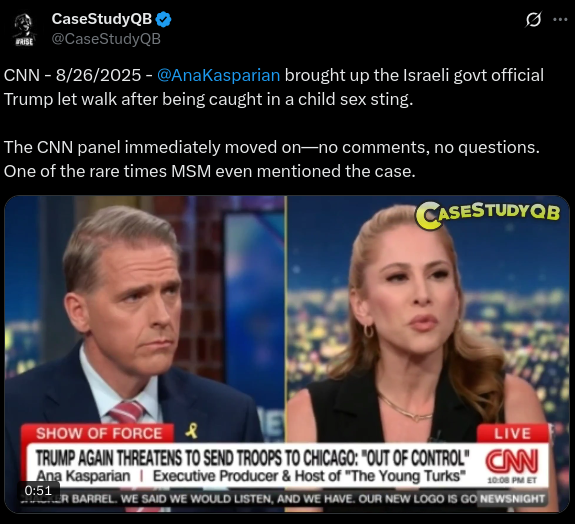Open the @CaseStudyQB handle link
Screen dimensions: 575x524
pos(106,39)
